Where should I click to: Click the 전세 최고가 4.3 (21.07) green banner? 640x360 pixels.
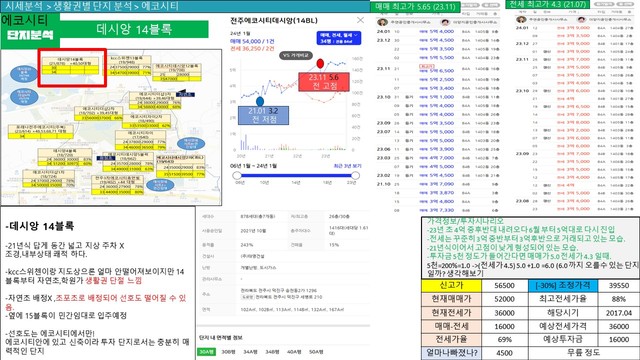[x=548, y=4]
